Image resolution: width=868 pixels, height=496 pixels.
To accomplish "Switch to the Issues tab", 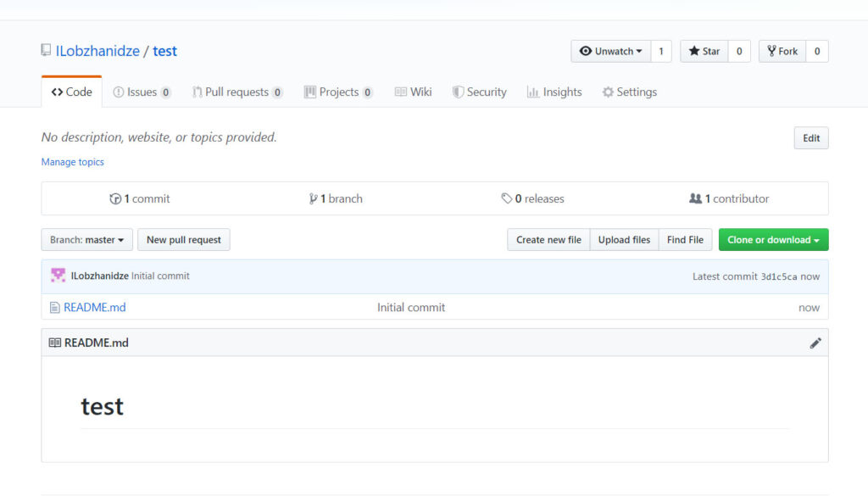I will [142, 92].
